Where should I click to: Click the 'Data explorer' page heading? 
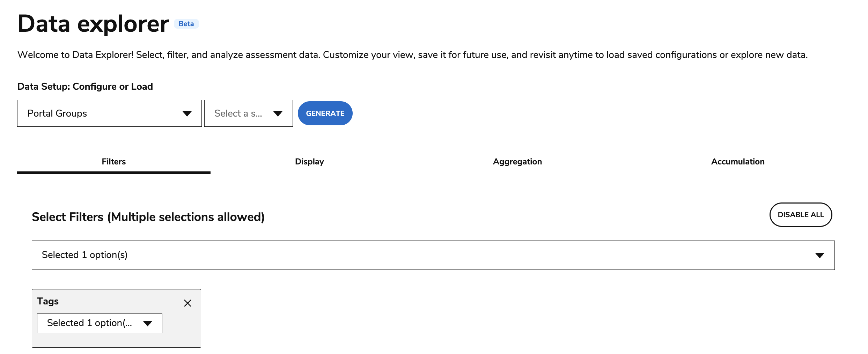[x=93, y=24]
